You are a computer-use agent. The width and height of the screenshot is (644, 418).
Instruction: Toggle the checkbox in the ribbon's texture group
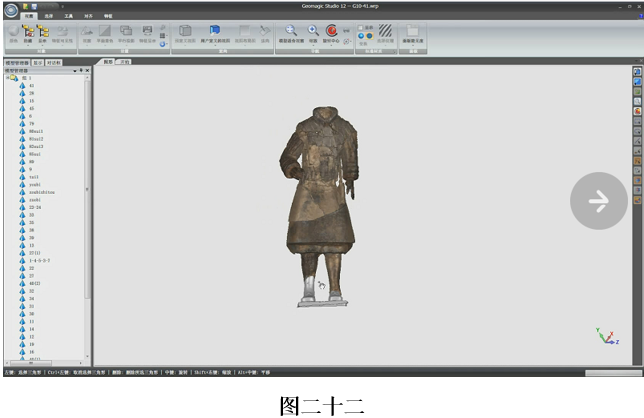361,28
